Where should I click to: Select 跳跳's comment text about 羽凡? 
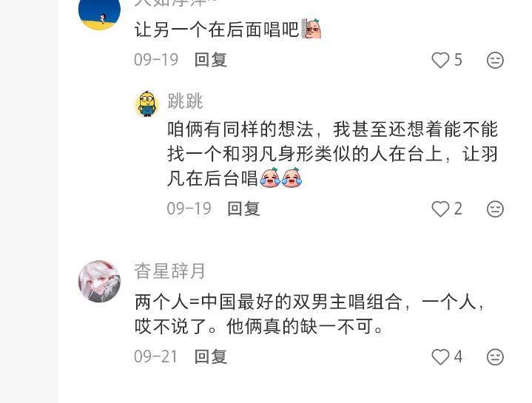pyautogui.click(x=332, y=154)
